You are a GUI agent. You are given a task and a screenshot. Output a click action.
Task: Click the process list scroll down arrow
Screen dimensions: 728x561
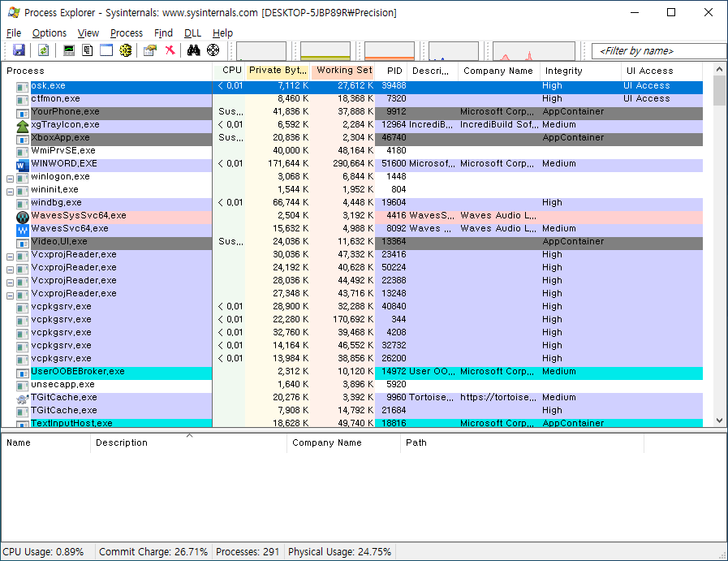pos(719,421)
